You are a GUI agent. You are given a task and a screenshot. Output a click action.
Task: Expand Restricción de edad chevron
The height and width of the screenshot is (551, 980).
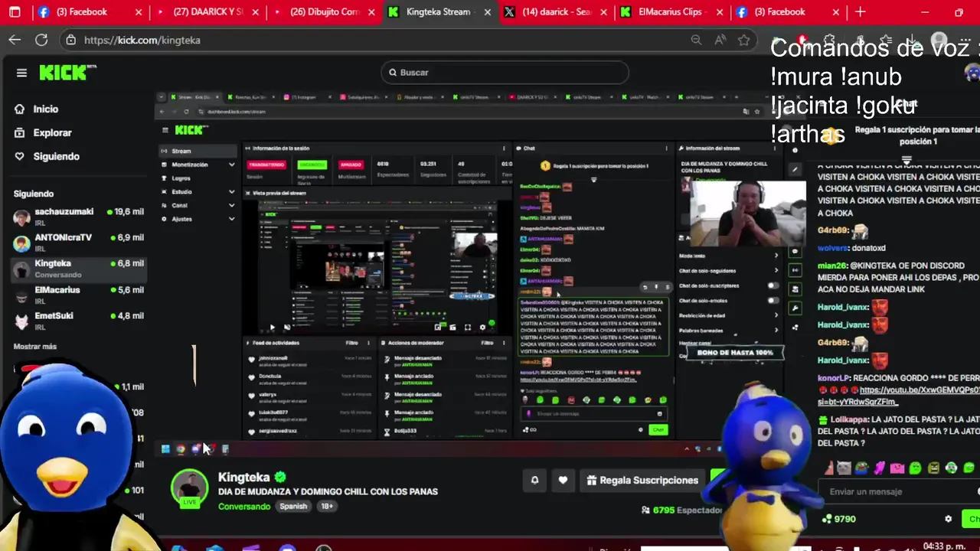(776, 315)
